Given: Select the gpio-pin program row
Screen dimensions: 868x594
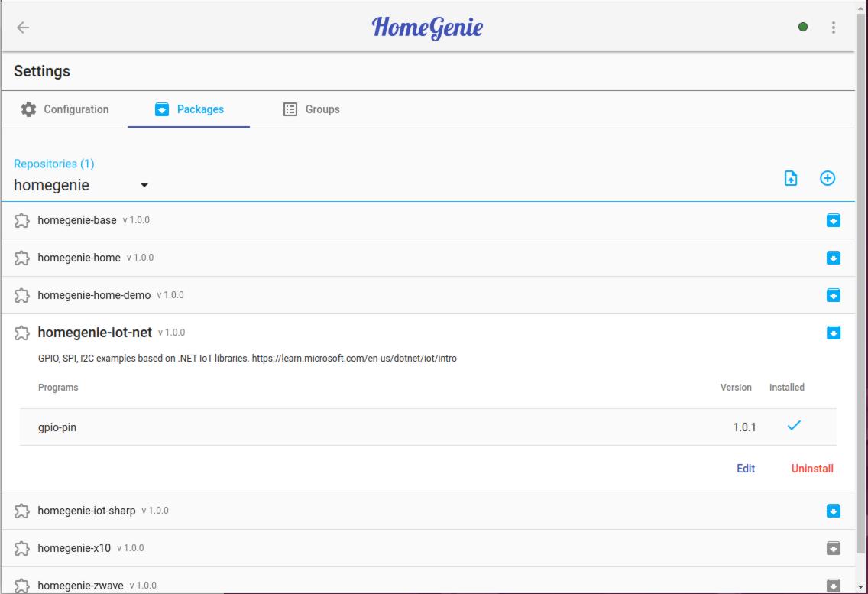Looking at the screenshot, I should pyautogui.click(x=428, y=427).
